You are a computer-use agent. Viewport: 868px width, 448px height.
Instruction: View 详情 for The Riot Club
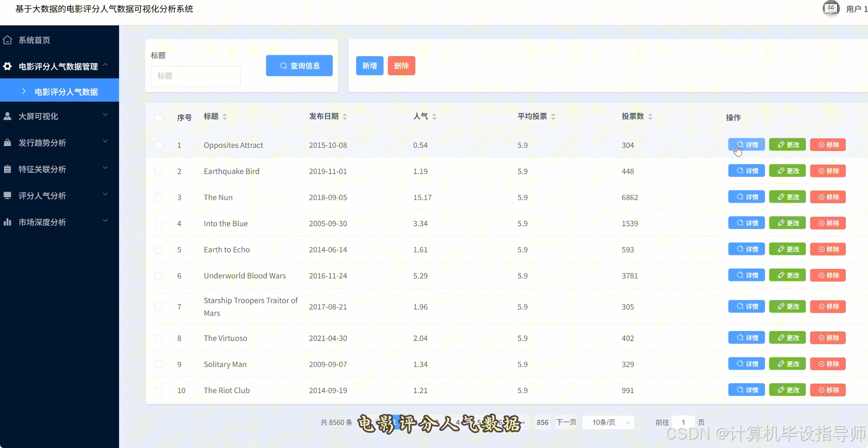pos(747,390)
